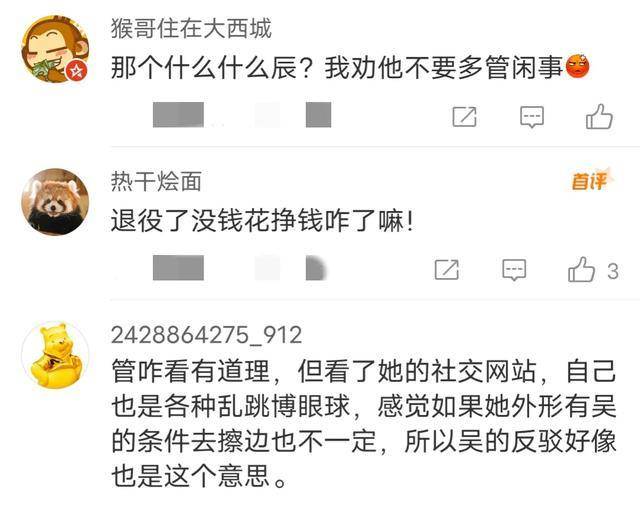
Task: Like the 热干烩面 comment
Action: [581, 269]
